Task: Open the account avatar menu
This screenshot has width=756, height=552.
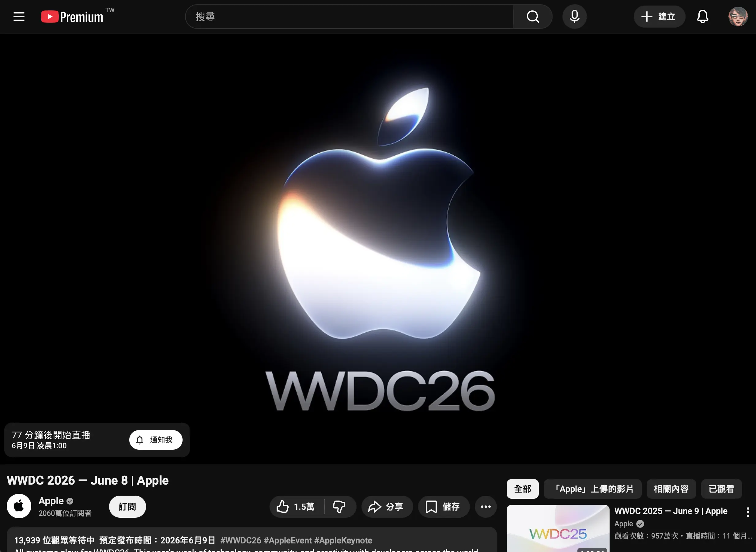Action: [x=738, y=16]
